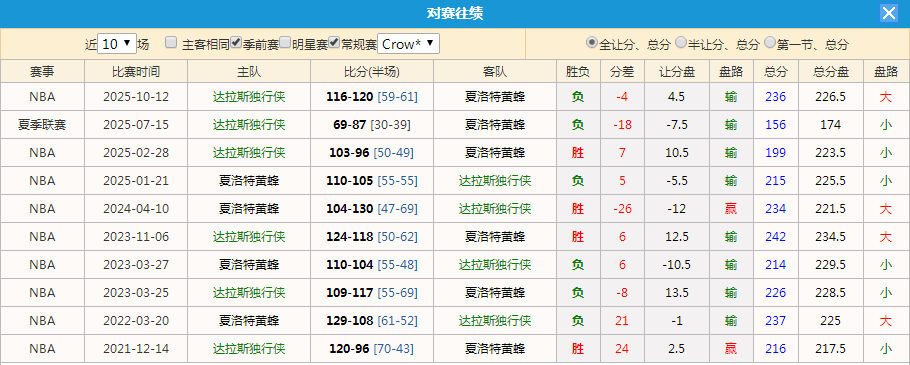The image size is (910, 365).
Task: Click the 客队 column header
Action: tap(495, 72)
